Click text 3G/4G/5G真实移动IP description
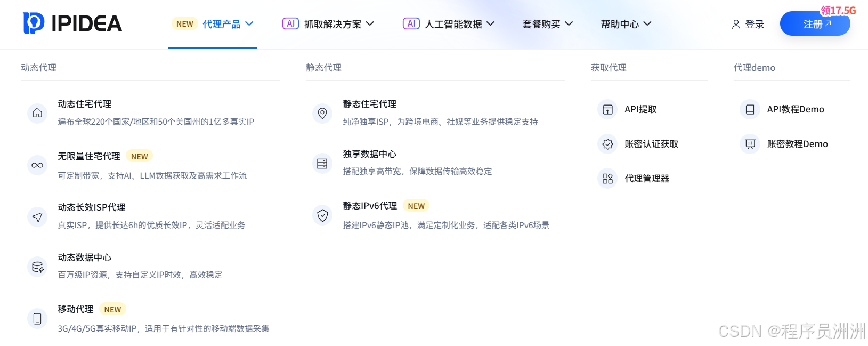This screenshot has height=346, width=868. coord(164,328)
